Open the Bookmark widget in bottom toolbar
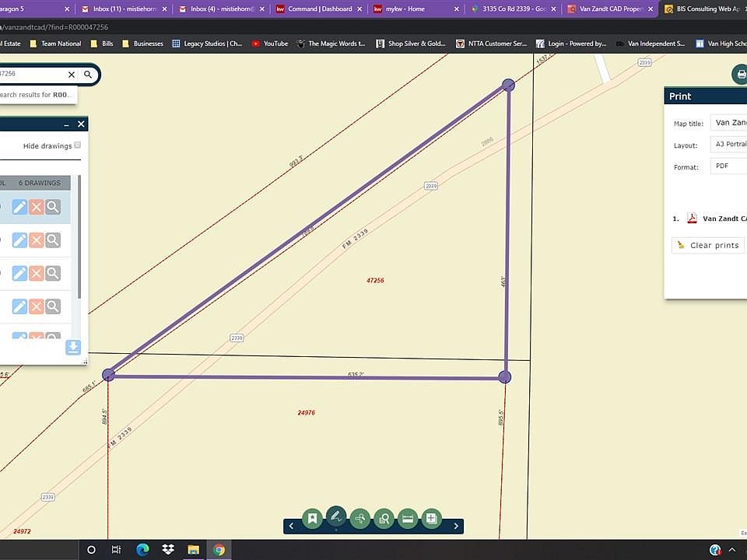This screenshot has width=747, height=560. [313, 518]
